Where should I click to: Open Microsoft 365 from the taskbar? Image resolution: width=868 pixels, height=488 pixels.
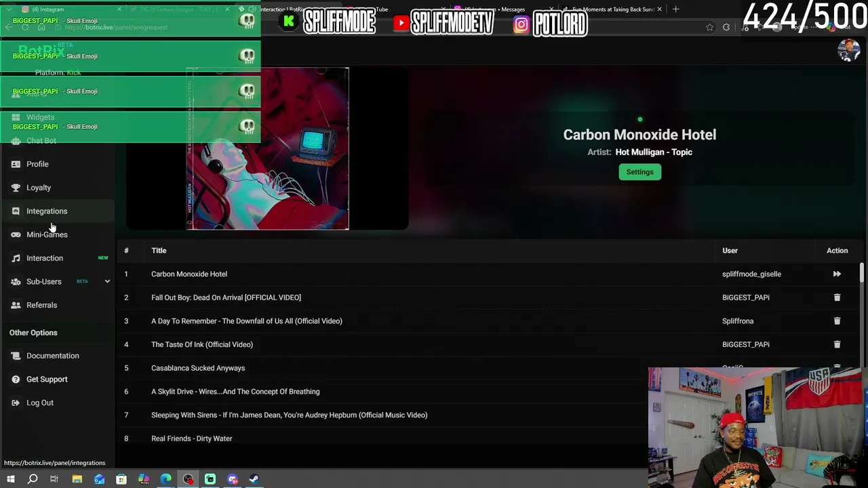point(144,479)
